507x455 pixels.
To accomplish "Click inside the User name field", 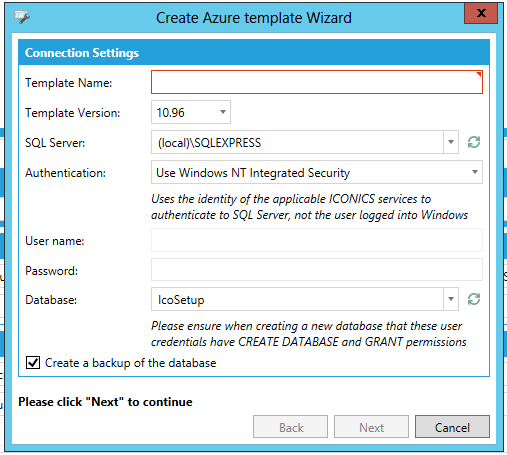I will tap(317, 240).
